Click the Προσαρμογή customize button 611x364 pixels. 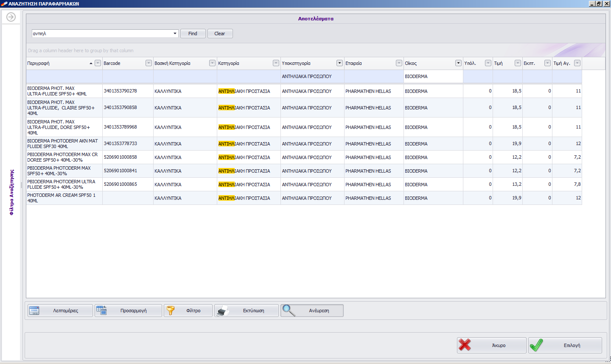pos(128,311)
